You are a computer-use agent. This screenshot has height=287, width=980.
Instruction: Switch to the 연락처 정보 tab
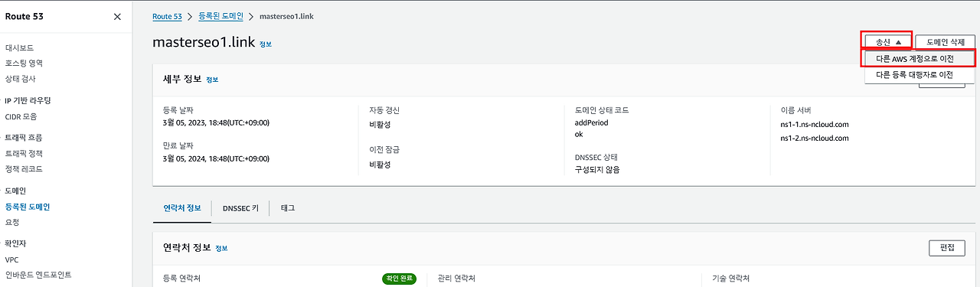[182, 207]
